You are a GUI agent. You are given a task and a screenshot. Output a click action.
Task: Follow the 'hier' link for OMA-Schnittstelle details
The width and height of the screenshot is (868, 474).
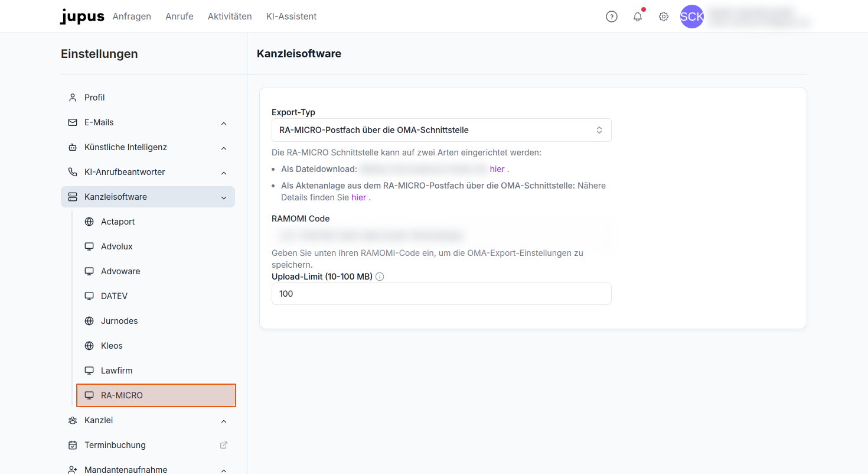358,197
